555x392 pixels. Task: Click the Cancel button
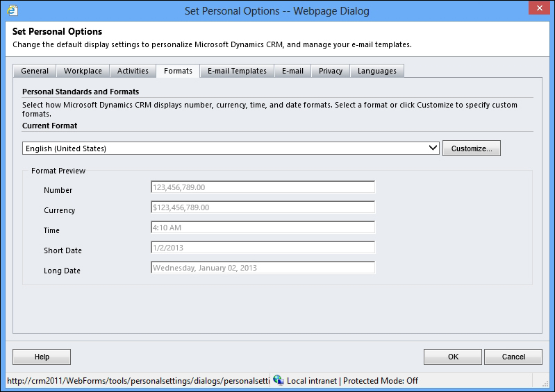pos(513,357)
